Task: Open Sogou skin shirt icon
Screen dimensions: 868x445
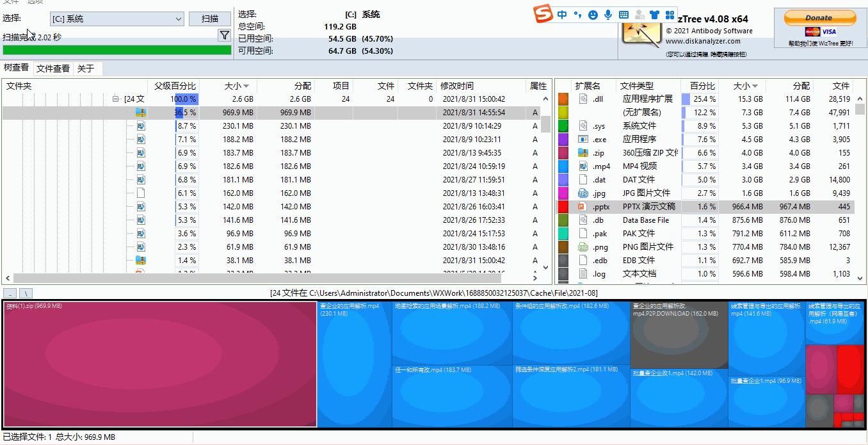Action: (x=654, y=15)
